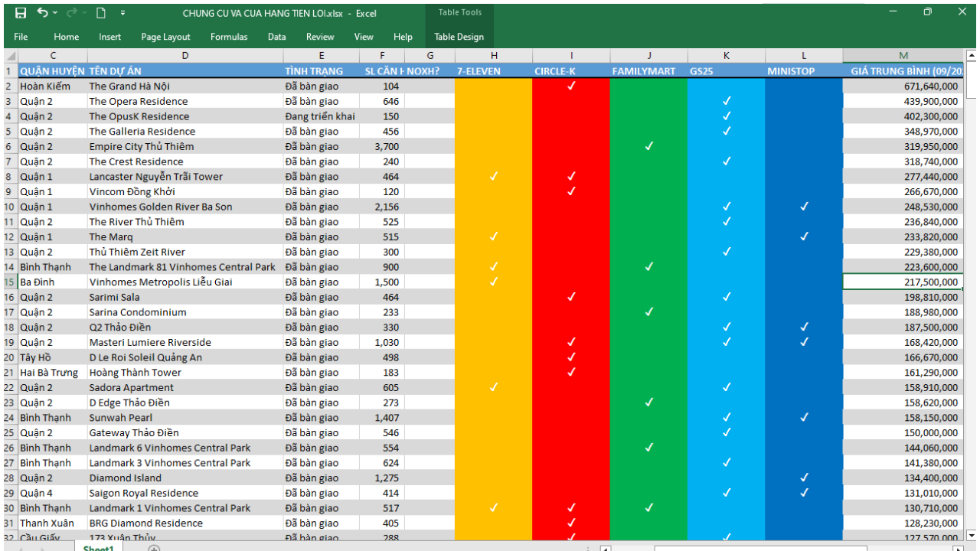Open Customize Quick Access Toolbar dropdown

[122, 13]
